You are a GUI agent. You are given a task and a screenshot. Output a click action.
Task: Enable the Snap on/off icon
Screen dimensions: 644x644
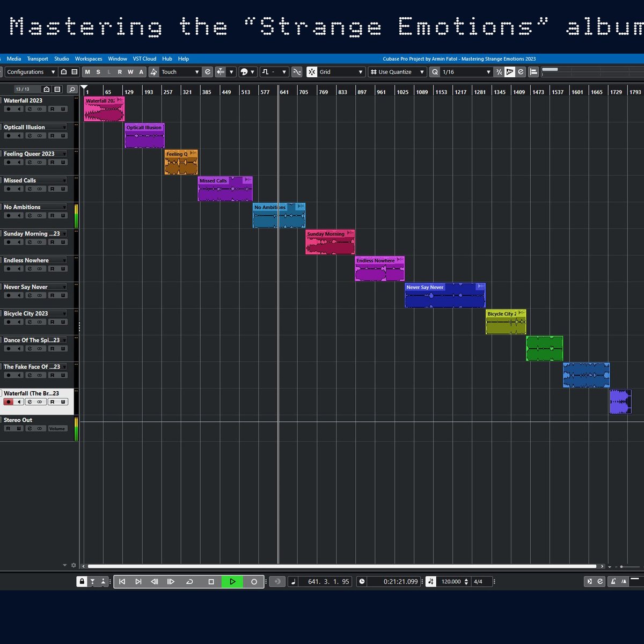(x=312, y=72)
